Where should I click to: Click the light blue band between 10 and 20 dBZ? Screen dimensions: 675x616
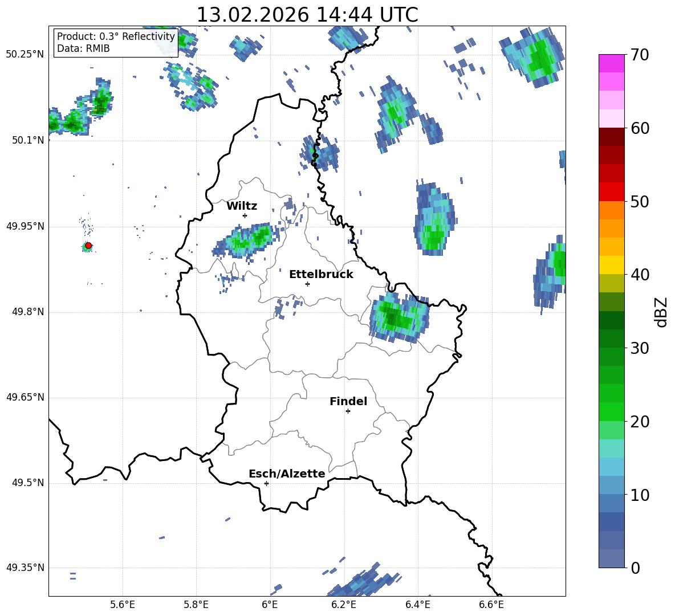click(x=612, y=467)
